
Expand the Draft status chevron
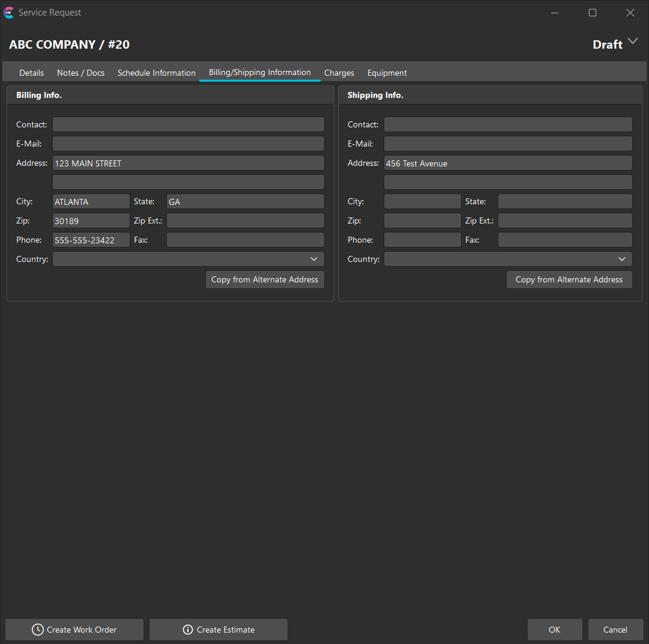click(x=632, y=41)
